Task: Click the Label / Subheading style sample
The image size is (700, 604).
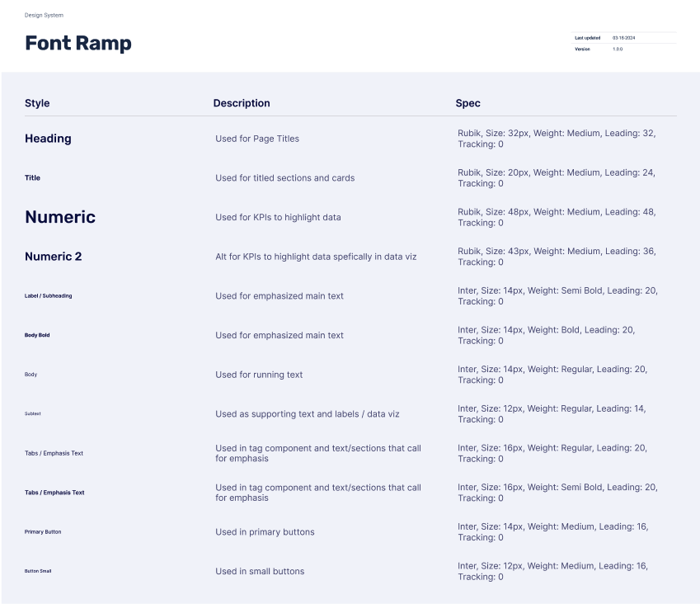Action: point(48,295)
